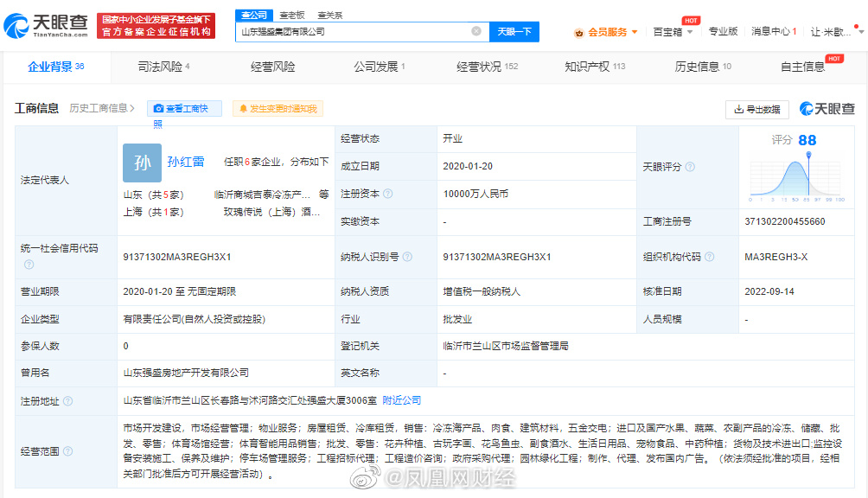Click the 附近公司 link

402,400
